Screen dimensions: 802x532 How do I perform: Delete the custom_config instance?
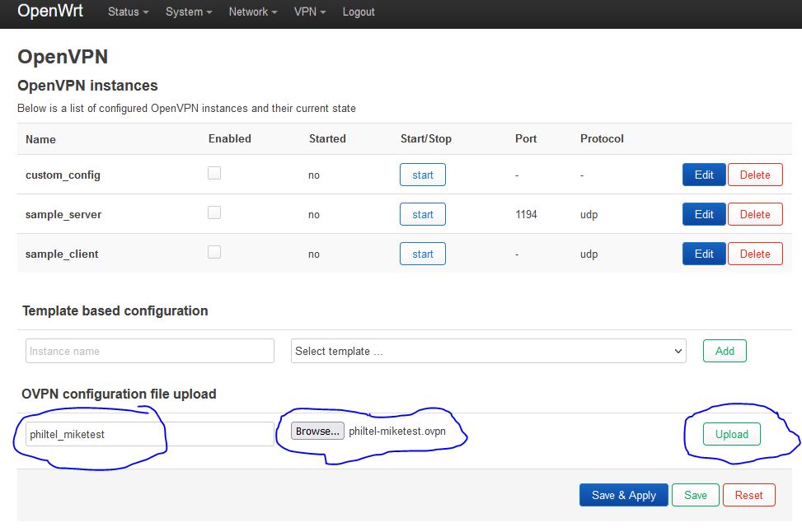755,175
